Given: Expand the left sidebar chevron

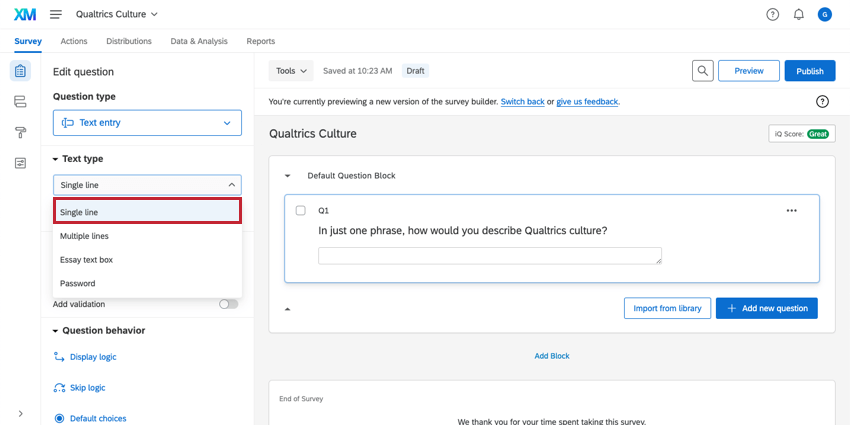Looking at the screenshot, I should (x=21, y=414).
